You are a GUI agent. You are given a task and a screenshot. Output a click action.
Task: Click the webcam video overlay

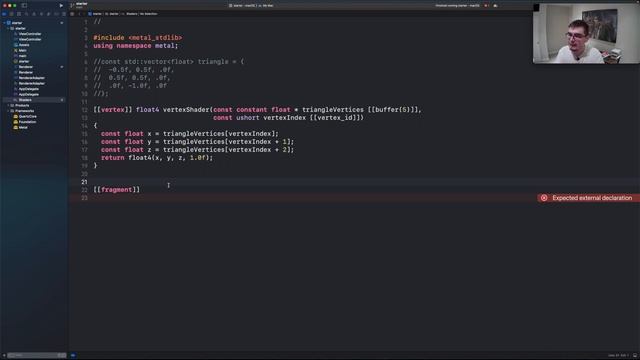click(586, 33)
